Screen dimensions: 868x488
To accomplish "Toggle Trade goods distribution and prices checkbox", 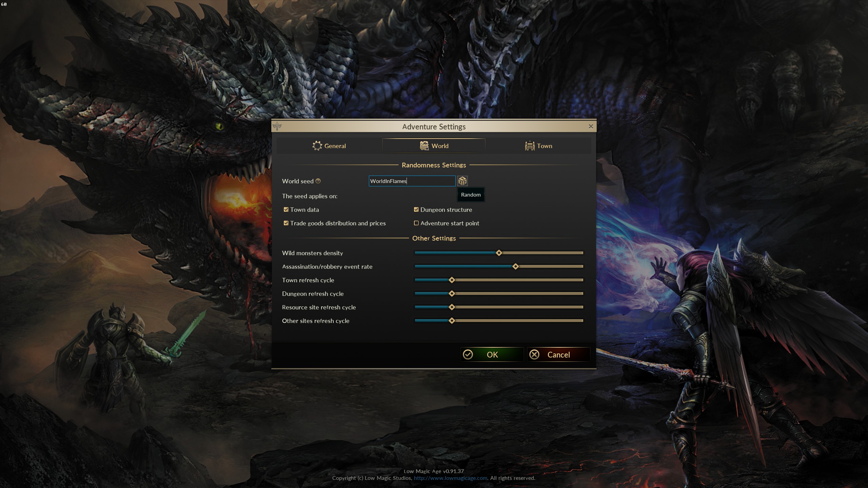I will (286, 223).
